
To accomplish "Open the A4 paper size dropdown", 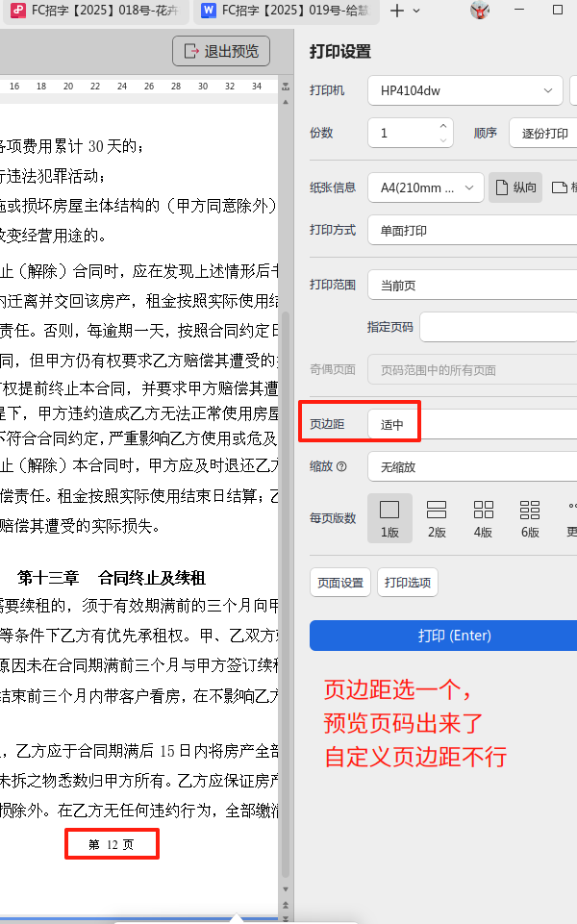I will [x=426, y=187].
